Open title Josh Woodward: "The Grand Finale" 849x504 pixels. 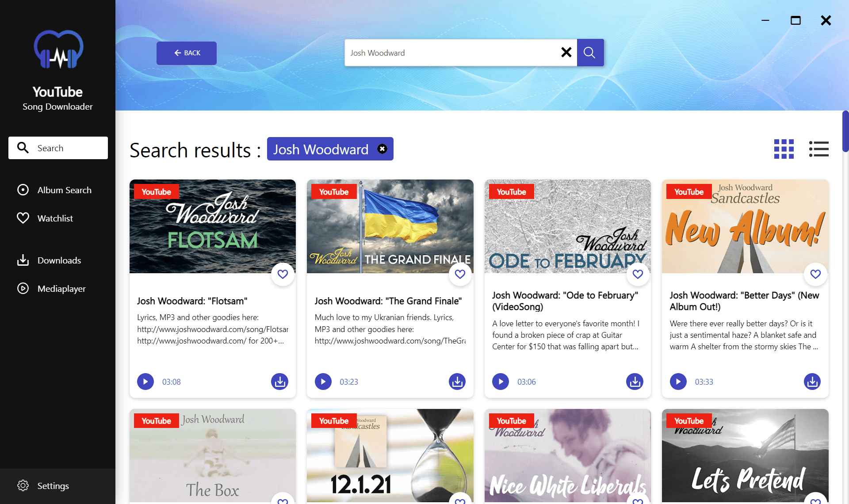pos(388,301)
